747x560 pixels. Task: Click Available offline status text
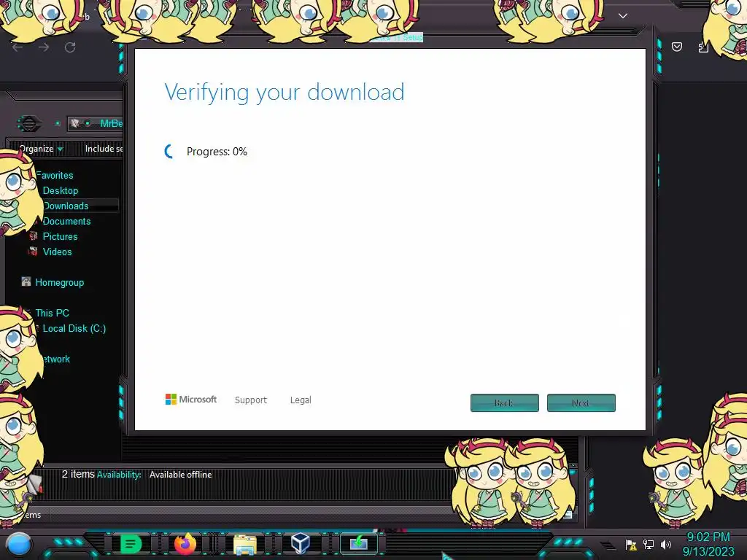pos(181,475)
